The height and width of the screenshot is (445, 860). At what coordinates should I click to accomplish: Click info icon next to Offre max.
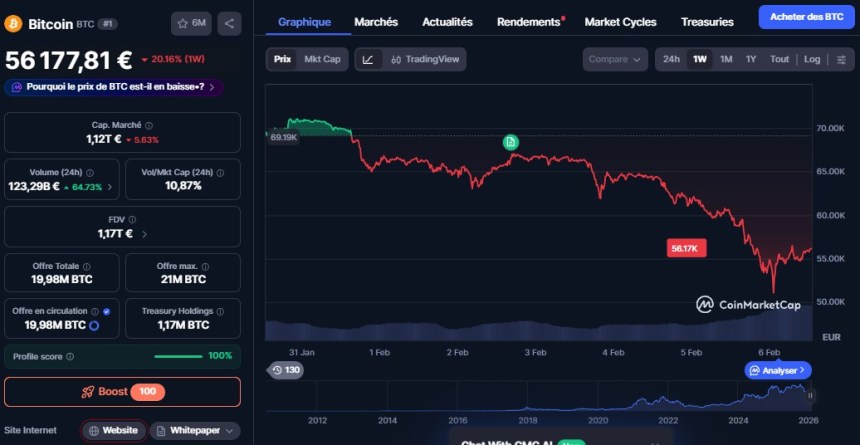pos(205,266)
